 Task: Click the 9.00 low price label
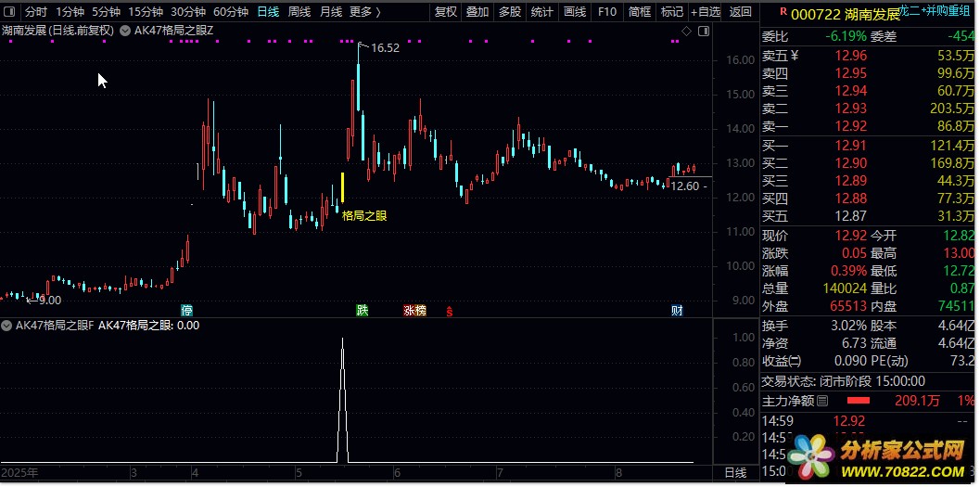[x=50, y=300]
